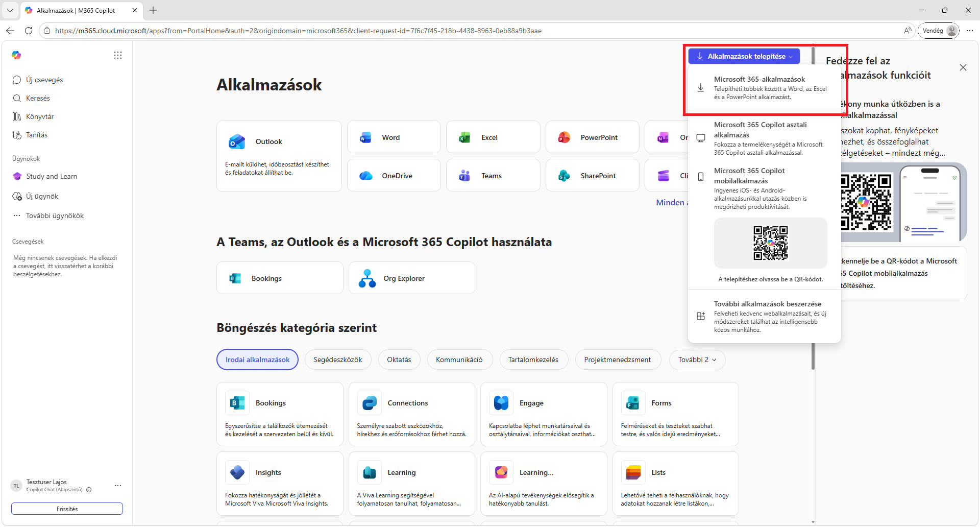Choose Microsoft 365-alkalmazások install option
Screen dimensions: 980x527
tap(764, 88)
